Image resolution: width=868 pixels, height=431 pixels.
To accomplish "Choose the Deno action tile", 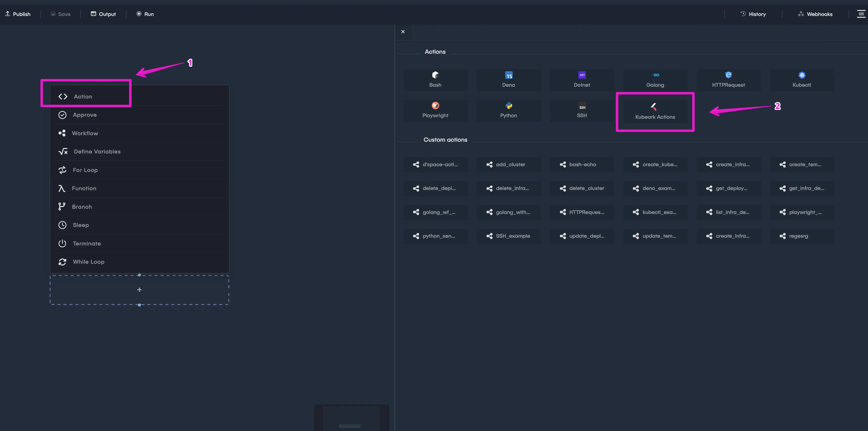I will 508,80.
